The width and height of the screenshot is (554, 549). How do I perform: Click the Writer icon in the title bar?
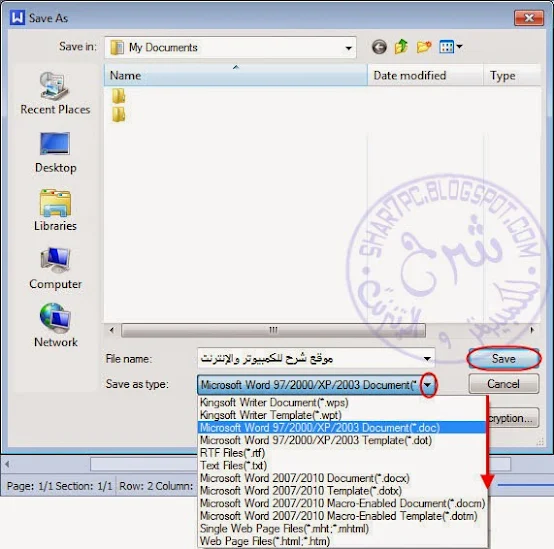tap(17, 17)
